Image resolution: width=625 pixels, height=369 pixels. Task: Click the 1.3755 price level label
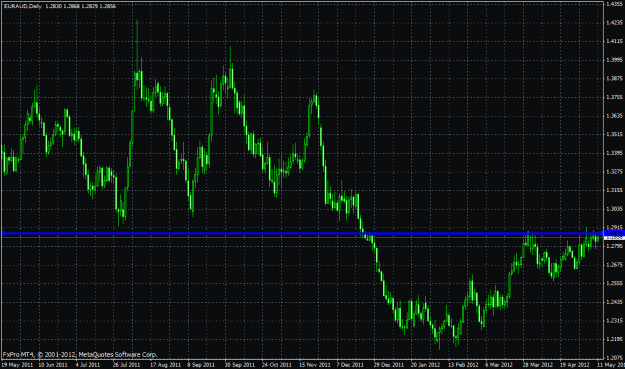click(x=614, y=97)
